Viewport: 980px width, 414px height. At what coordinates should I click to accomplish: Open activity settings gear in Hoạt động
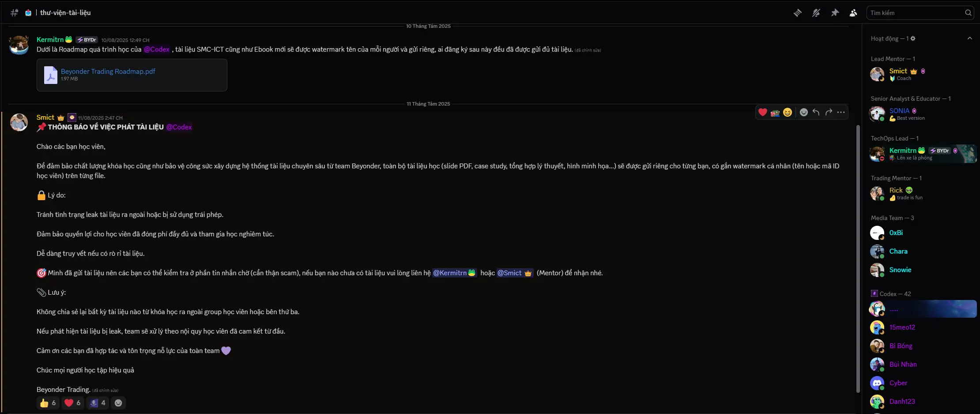pyautogui.click(x=913, y=38)
